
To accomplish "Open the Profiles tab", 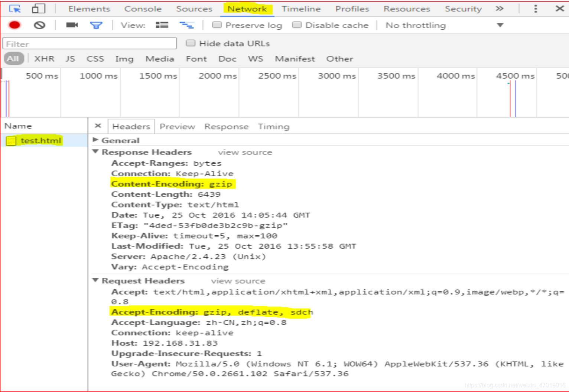I will click(352, 9).
